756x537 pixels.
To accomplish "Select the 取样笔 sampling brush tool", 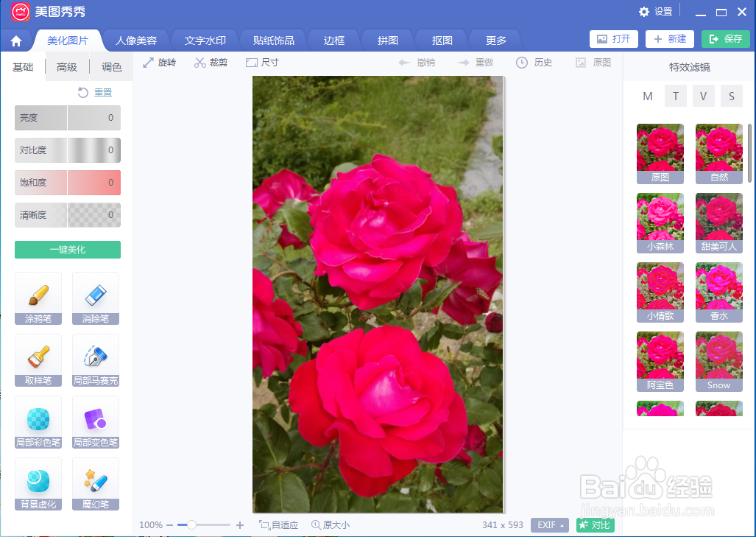I will pyautogui.click(x=38, y=360).
